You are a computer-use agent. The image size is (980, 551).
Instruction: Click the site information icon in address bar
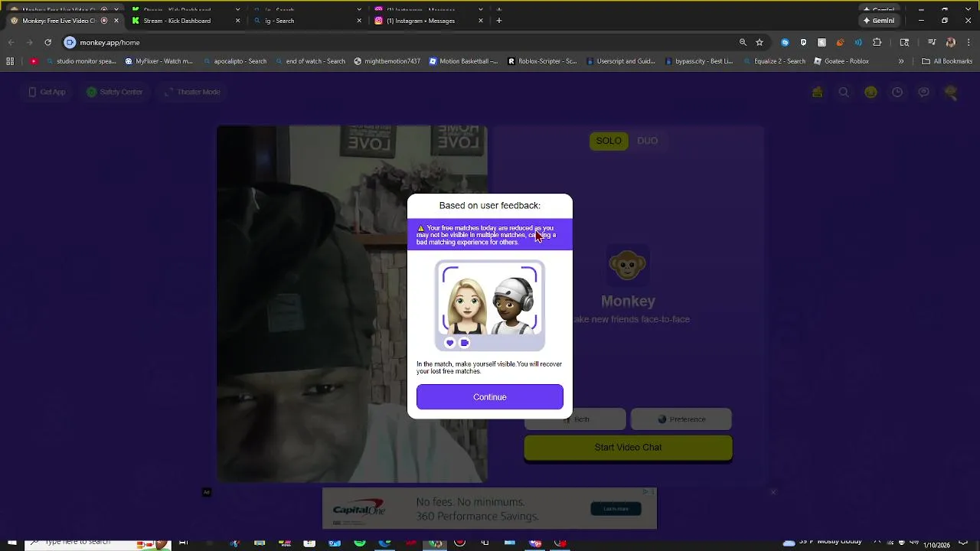click(x=70, y=43)
